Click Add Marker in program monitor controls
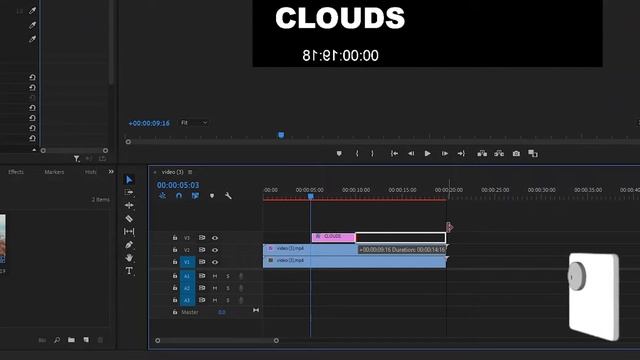The image size is (640, 360). 339,153
